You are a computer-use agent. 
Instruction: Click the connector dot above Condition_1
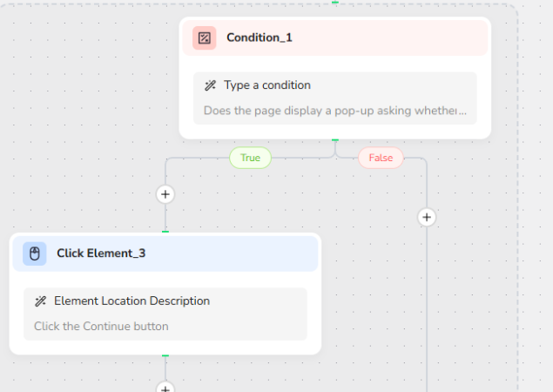click(335, 3)
